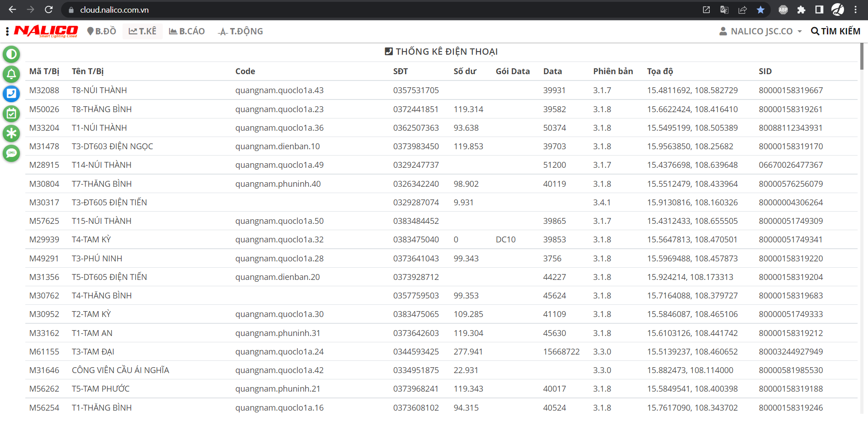Open the T.KÊ statistics tab

point(142,31)
